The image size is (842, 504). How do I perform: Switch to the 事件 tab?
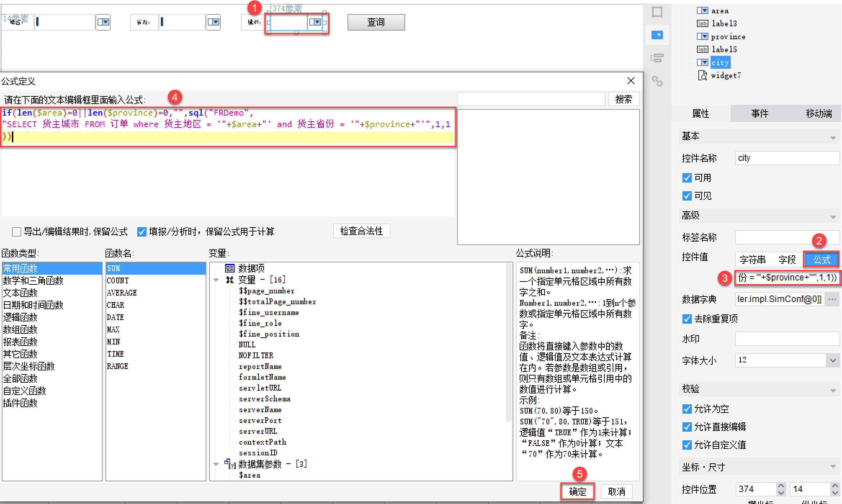coord(760,114)
